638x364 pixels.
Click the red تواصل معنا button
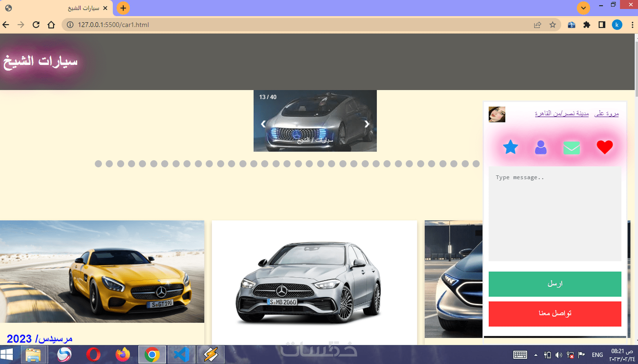tap(555, 314)
